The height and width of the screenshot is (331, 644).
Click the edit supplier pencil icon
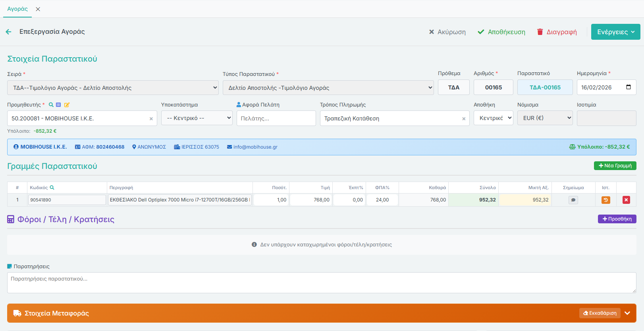(67, 105)
